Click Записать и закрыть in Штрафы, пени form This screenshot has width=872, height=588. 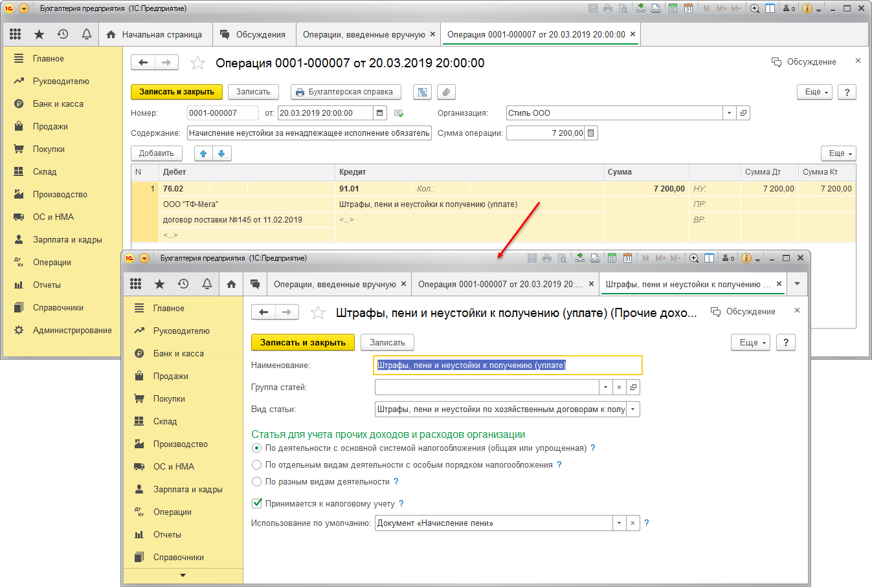tap(303, 342)
